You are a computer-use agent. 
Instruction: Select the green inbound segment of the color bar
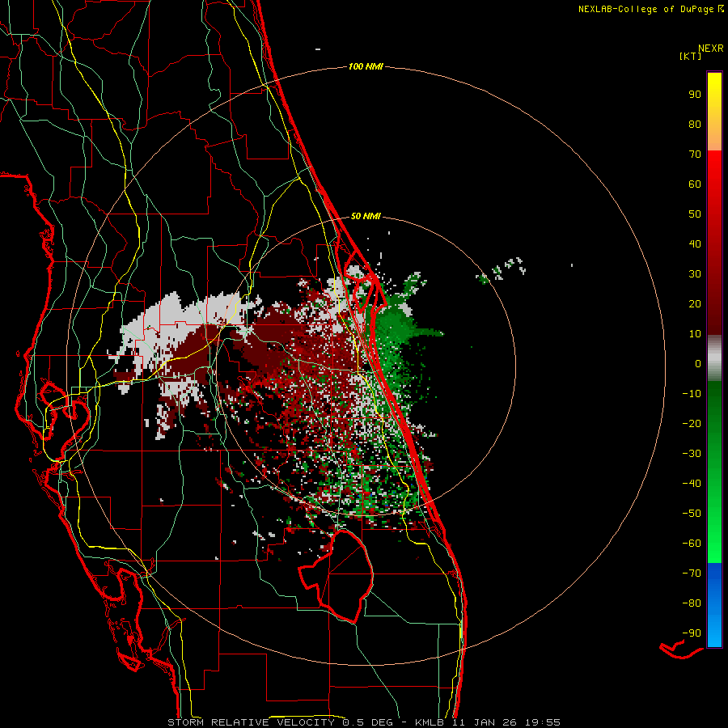point(714,472)
